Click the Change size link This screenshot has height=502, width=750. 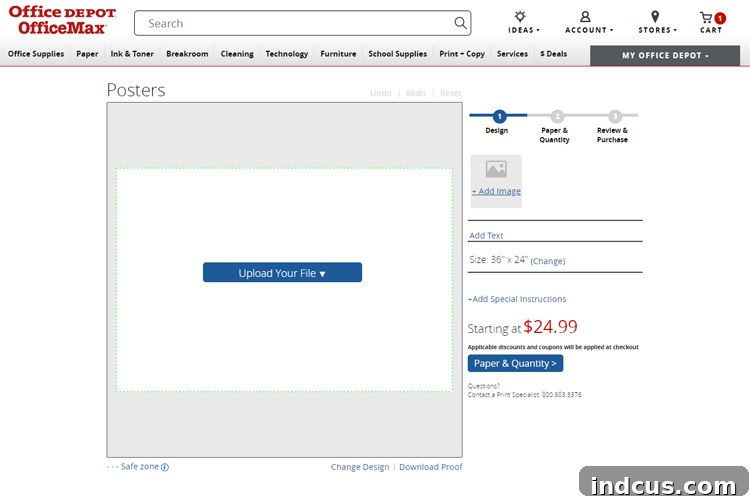[548, 261]
